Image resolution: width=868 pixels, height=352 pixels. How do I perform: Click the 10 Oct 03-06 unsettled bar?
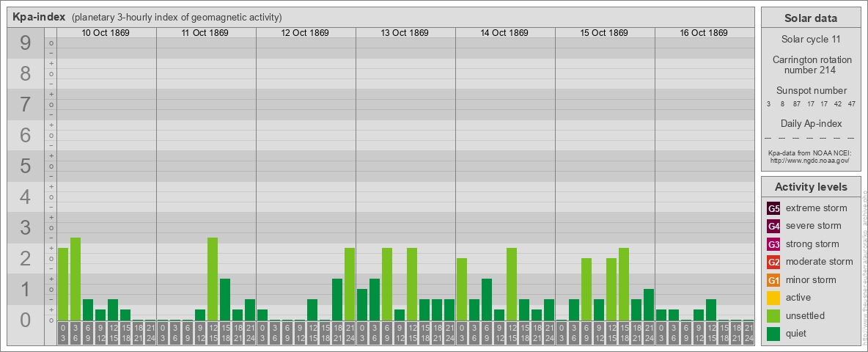76,279
